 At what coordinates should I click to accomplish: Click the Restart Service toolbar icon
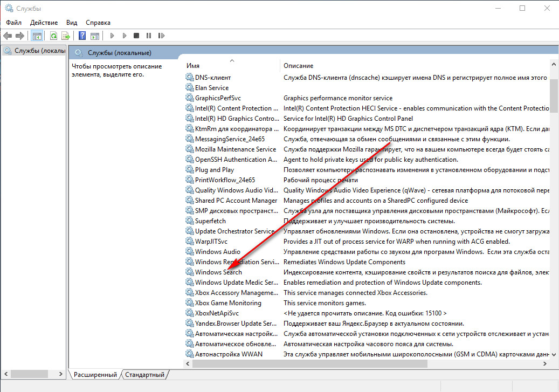click(161, 36)
